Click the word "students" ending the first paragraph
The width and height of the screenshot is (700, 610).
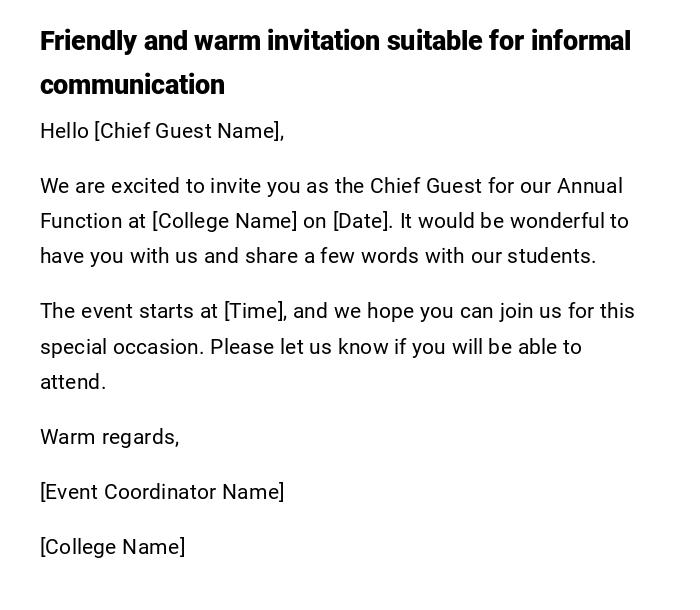(551, 256)
